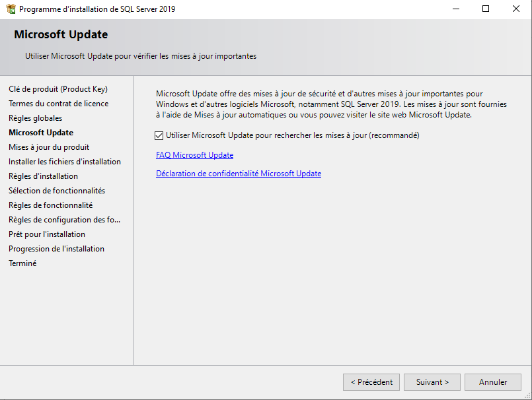Maximize the installer window
The image size is (532, 400).
[486, 9]
